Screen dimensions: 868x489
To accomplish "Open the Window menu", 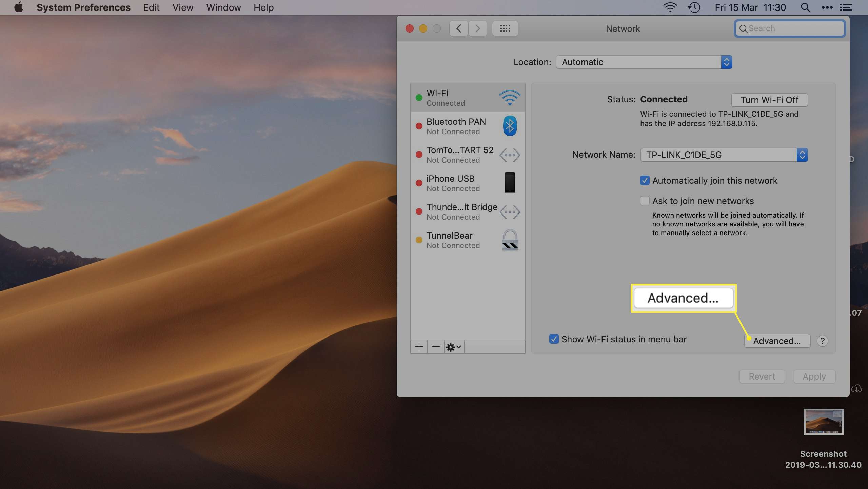I will tap(223, 7).
